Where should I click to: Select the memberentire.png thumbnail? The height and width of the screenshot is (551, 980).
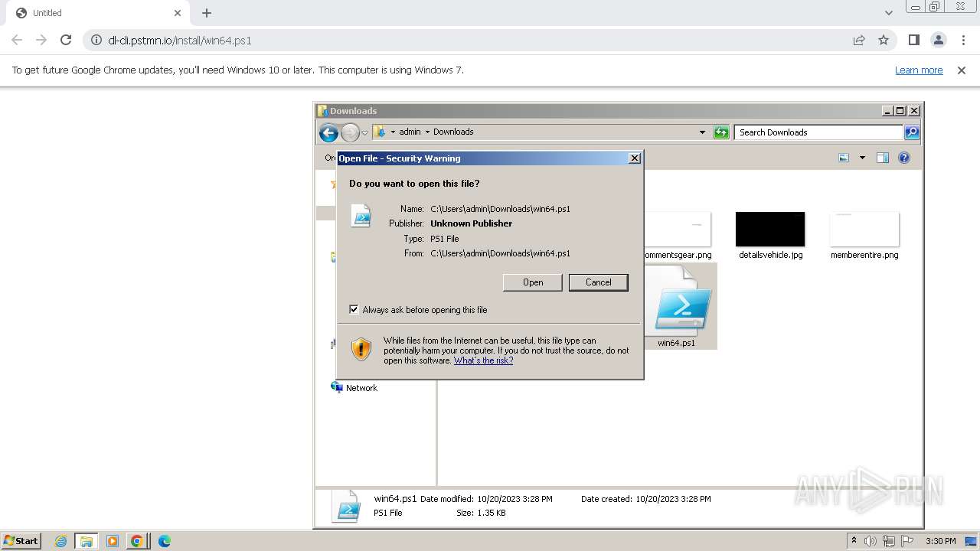[864, 230]
